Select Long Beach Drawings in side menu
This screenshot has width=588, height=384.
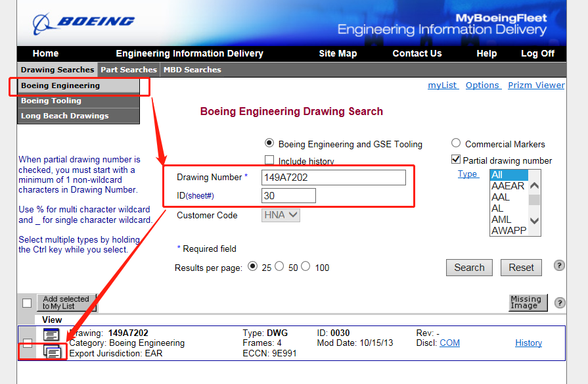[x=78, y=116]
